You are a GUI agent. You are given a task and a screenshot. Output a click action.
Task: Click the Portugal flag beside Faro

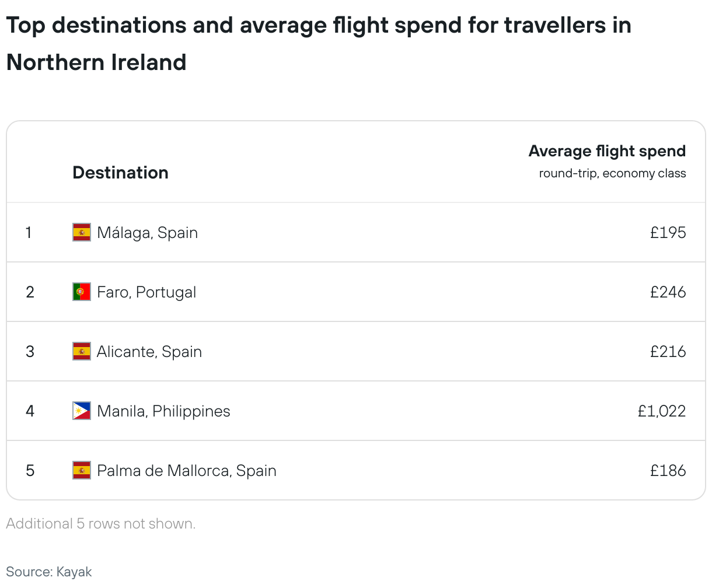(82, 292)
